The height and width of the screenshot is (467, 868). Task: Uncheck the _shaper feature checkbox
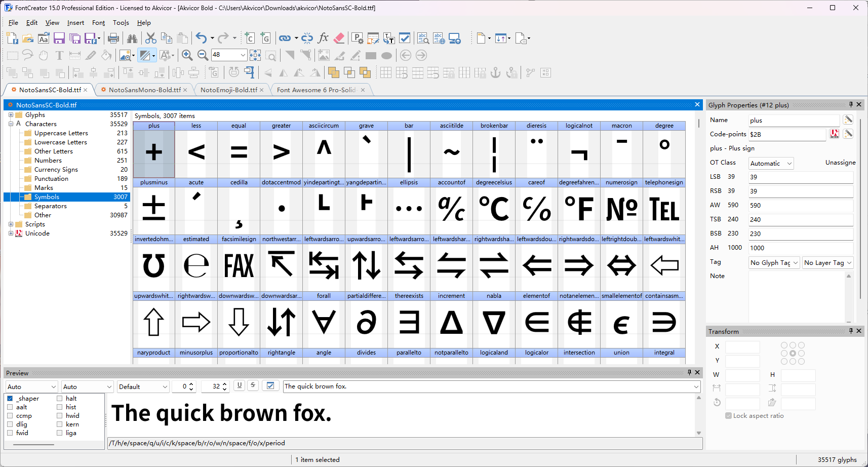point(10,399)
